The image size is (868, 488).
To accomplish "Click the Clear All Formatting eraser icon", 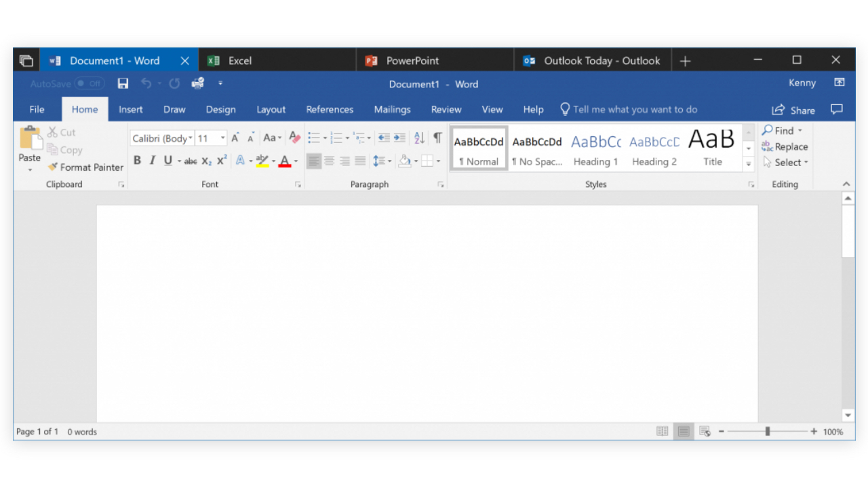I will 294,138.
